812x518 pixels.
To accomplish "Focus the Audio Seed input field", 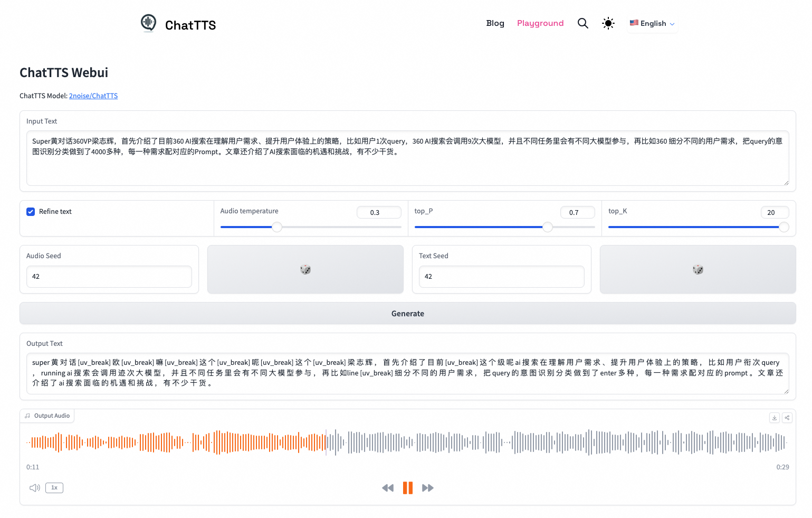I will [109, 277].
